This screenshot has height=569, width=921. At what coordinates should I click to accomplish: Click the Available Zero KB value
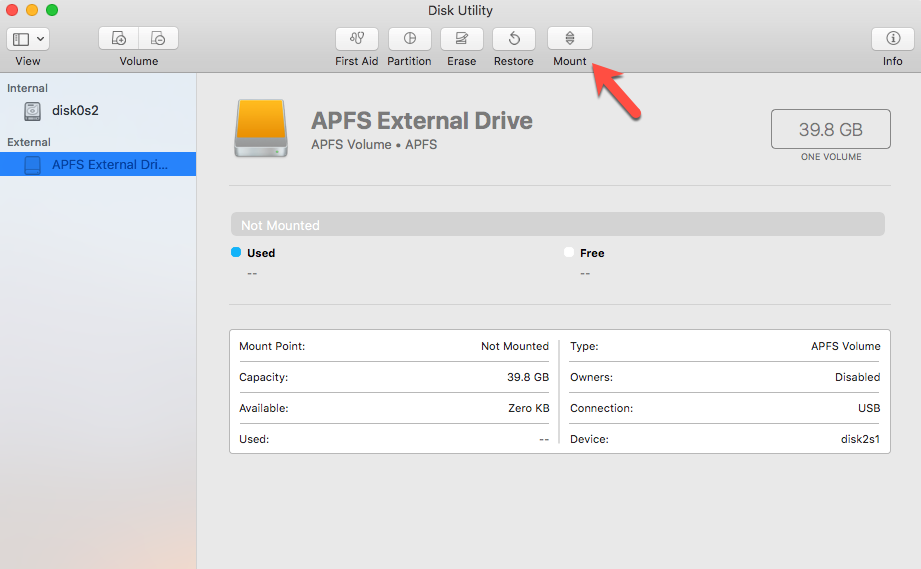tap(529, 408)
